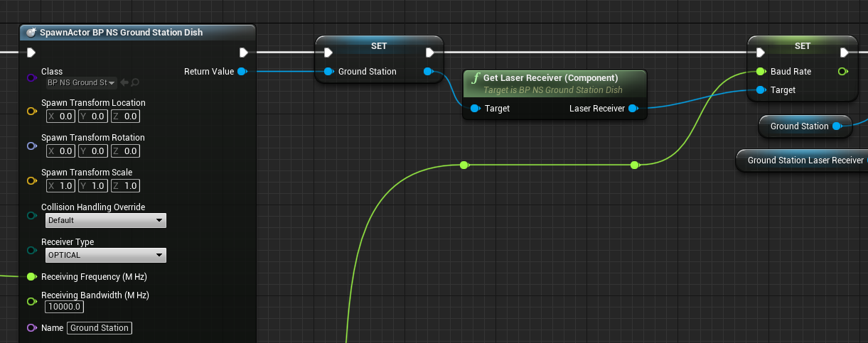
Task: Click the Baud Rate input pin on SET
Action: (x=761, y=72)
